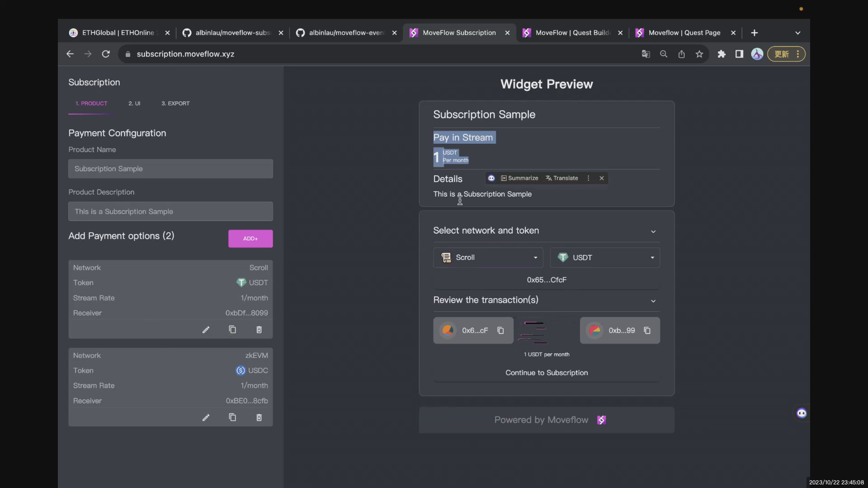Open the browser translate page icon
The width and height of the screenshot is (868, 488).
[646, 54]
